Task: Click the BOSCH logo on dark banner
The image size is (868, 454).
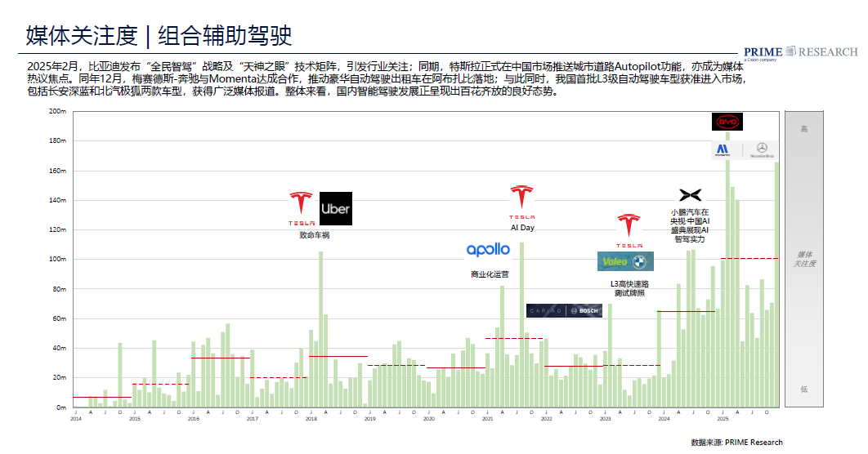Action: [x=585, y=311]
